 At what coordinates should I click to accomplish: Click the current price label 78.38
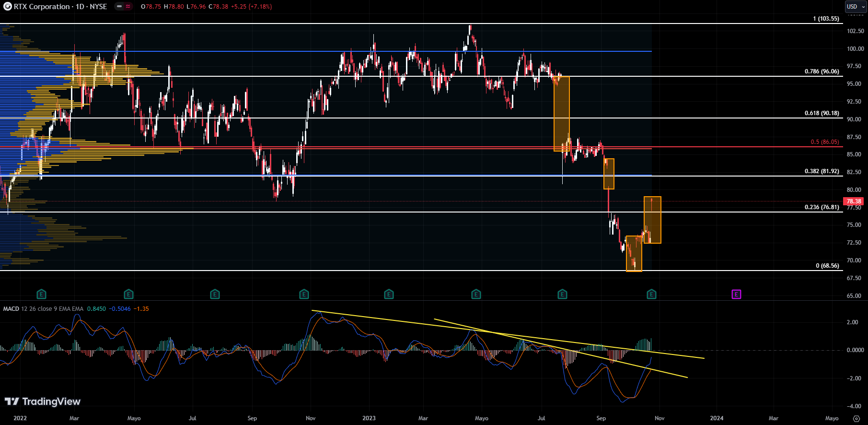[854, 201]
